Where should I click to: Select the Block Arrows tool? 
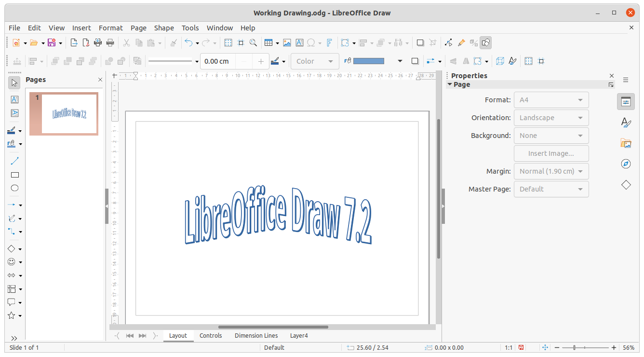(x=12, y=275)
